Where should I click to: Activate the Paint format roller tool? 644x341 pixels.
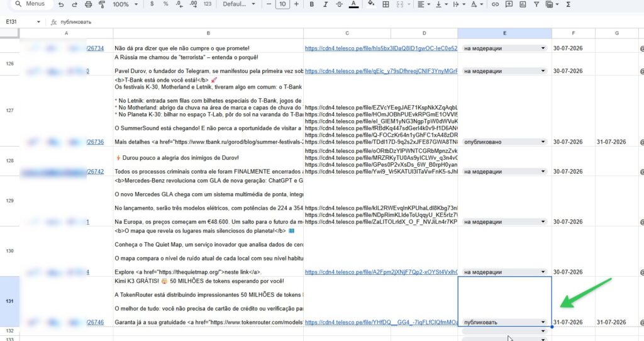tap(102, 4)
